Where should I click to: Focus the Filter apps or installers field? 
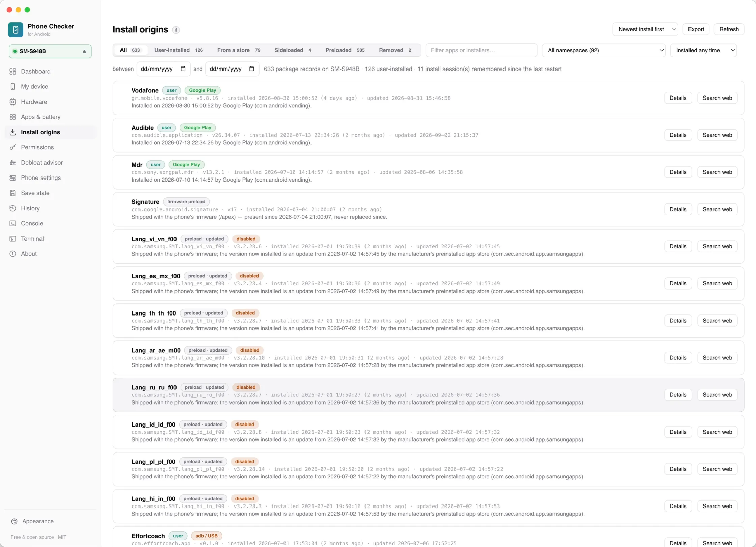click(481, 50)
